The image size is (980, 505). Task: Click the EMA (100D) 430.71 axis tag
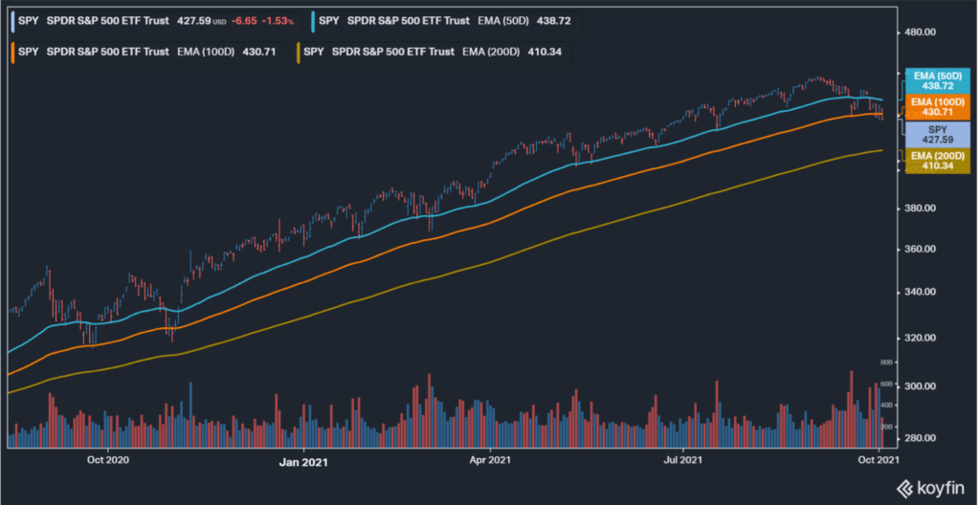pyautogui.click(x=938, y=107)
